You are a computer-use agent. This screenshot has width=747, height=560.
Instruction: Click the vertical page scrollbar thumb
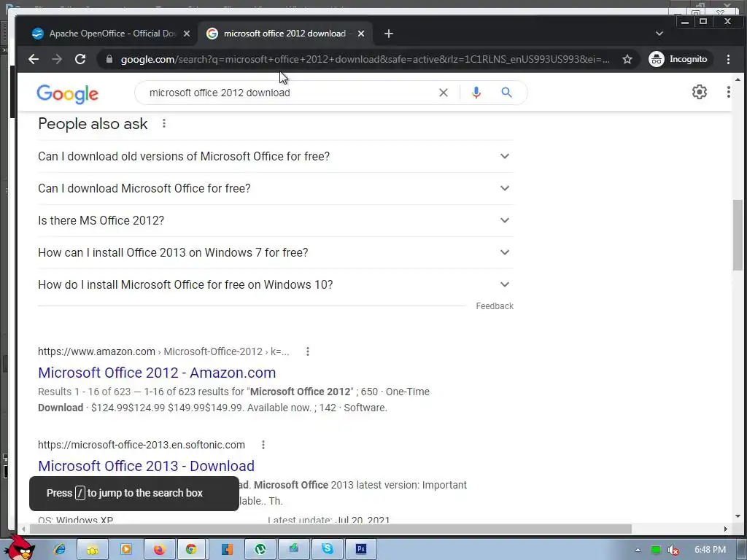point(738,235)
